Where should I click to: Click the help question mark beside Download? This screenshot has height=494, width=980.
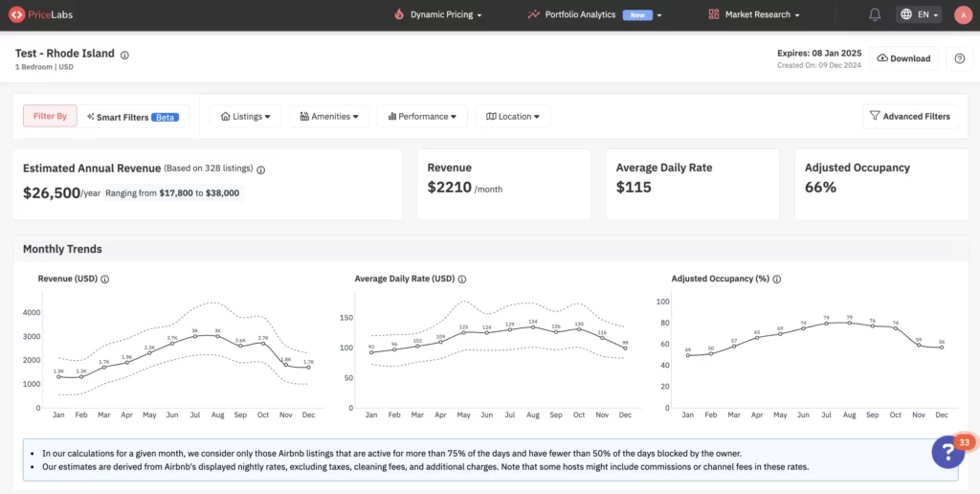[960, 58]
